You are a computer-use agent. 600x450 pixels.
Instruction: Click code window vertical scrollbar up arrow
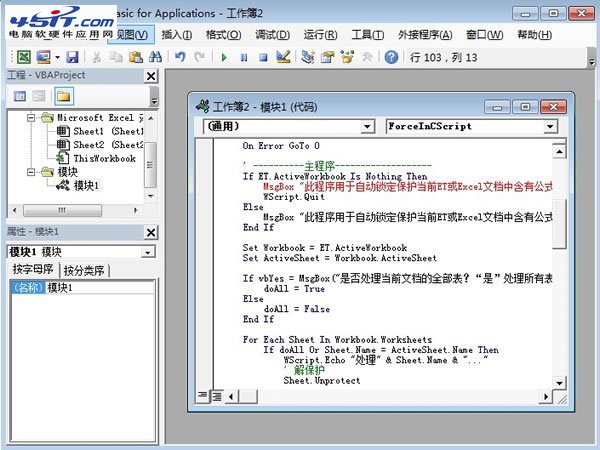[559, 152]
